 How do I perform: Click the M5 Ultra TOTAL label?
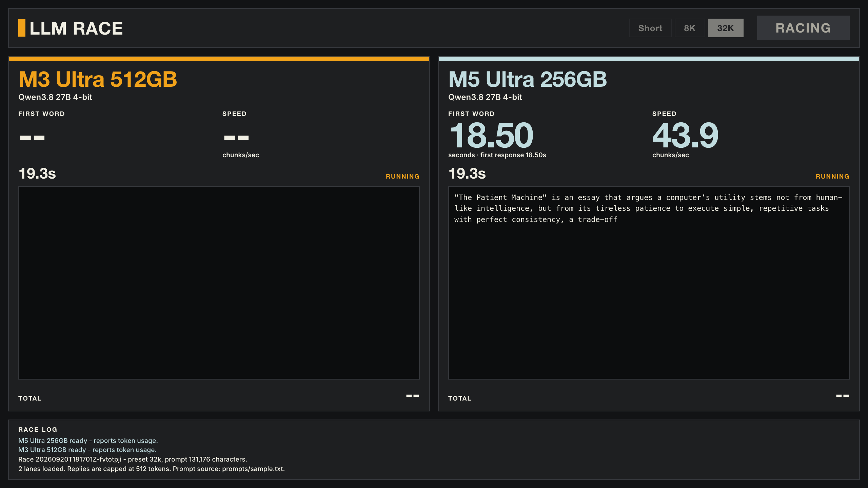click(x=460, y=399)
